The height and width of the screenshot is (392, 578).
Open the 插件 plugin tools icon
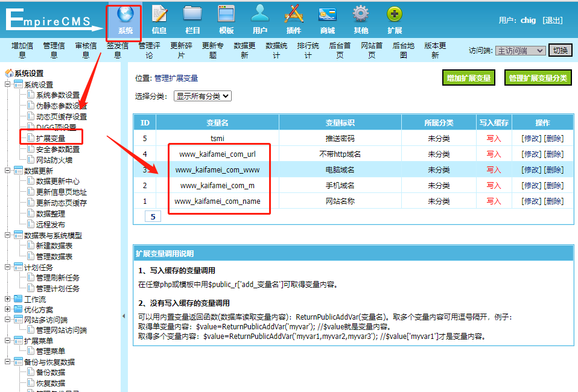294,14
